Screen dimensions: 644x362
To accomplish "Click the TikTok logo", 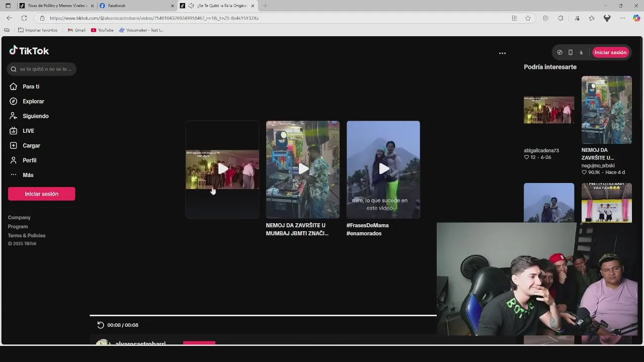I will tap(29, 51).
